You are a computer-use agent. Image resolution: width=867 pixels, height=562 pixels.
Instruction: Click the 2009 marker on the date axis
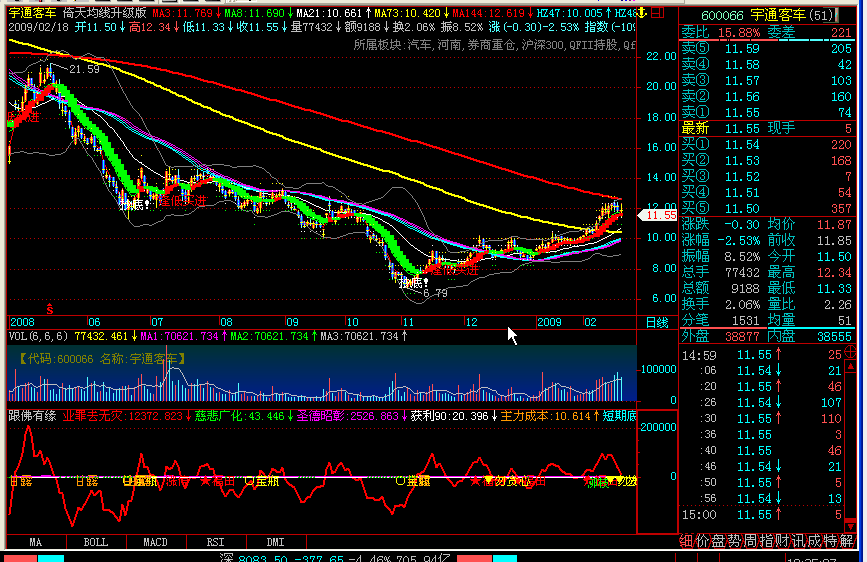tap(550, 322)
